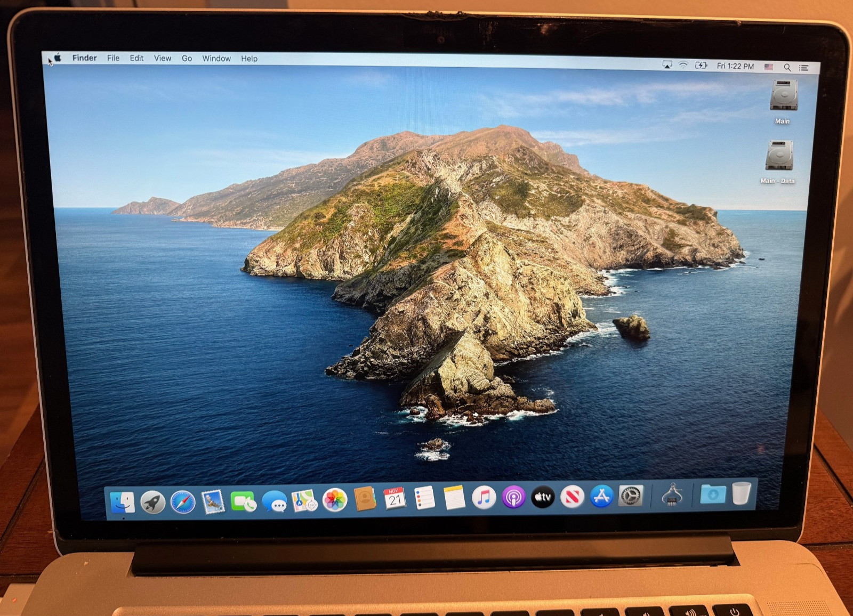The image size is (853, 616).
Task: Open the Contacts book icon
Action: [x=365, y=499]
